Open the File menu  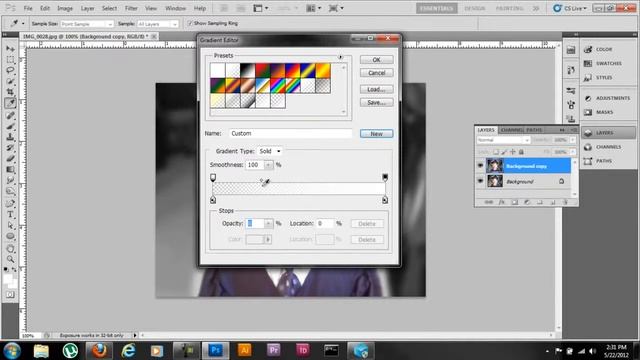coord(28,8)
